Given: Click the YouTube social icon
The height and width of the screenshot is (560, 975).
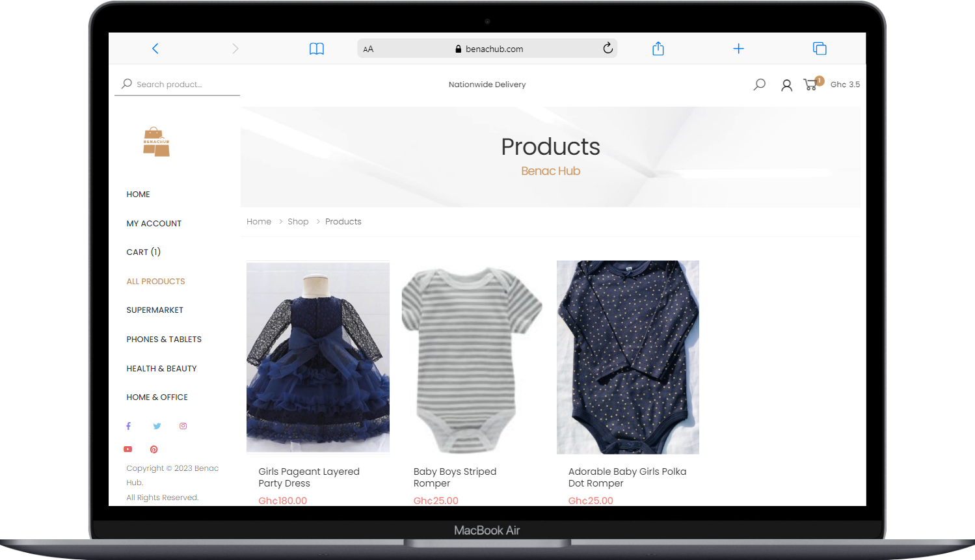Looking at the screenshot, I should click(128, 449).
